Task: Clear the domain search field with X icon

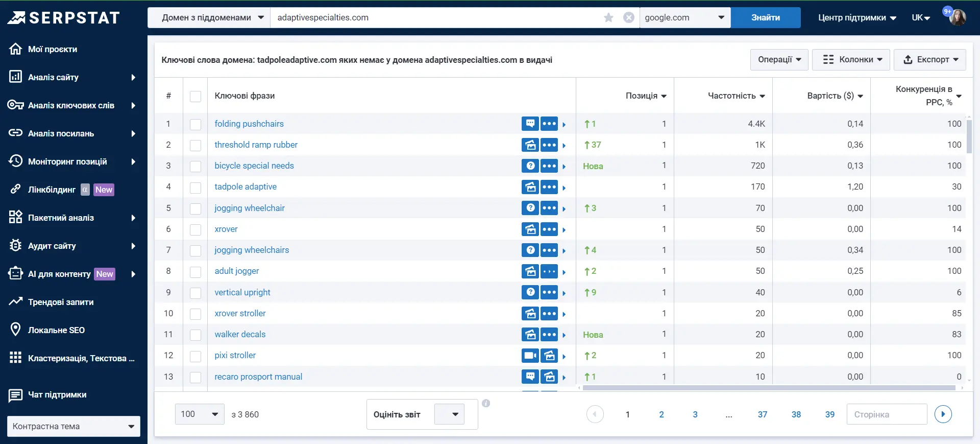Action: click(629, 18)
